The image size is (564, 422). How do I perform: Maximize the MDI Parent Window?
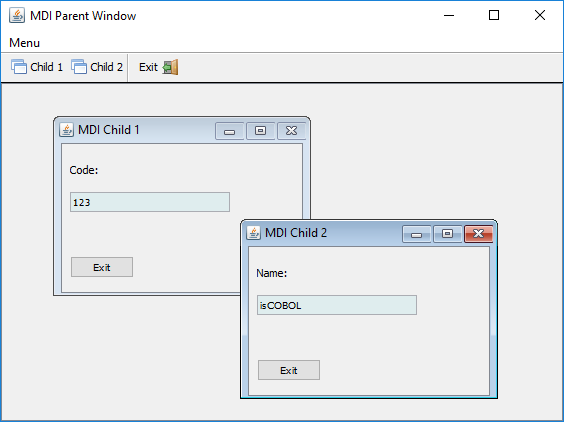point(494,15)
